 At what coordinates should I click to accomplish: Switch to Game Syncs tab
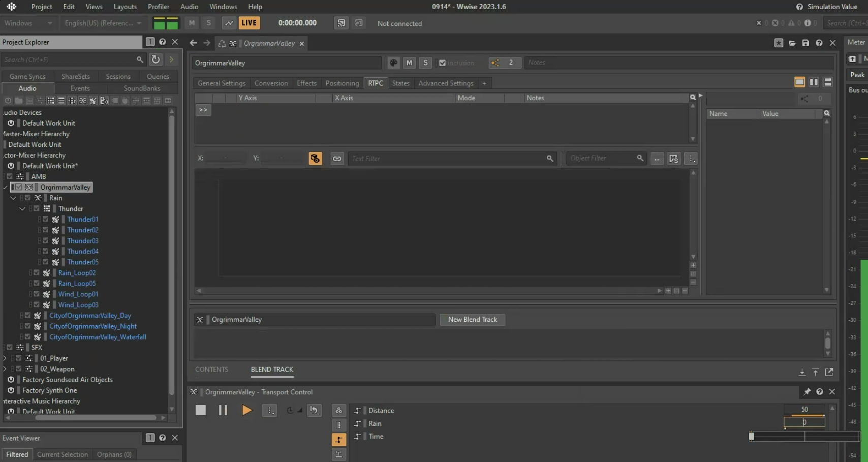pyautogui.click(x=27, y=76)
